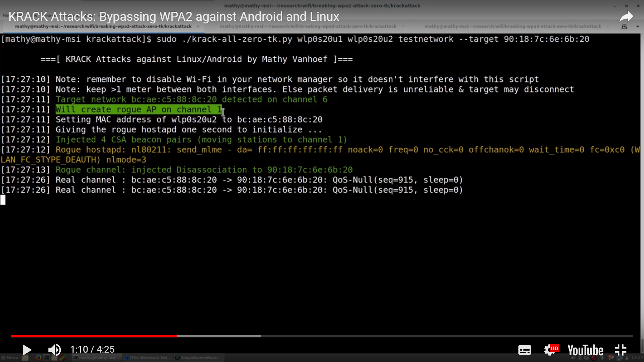Click 'Injected 4 CSA beacon pairs' line
Screen dimensions: 644x362
coord(201,140)
